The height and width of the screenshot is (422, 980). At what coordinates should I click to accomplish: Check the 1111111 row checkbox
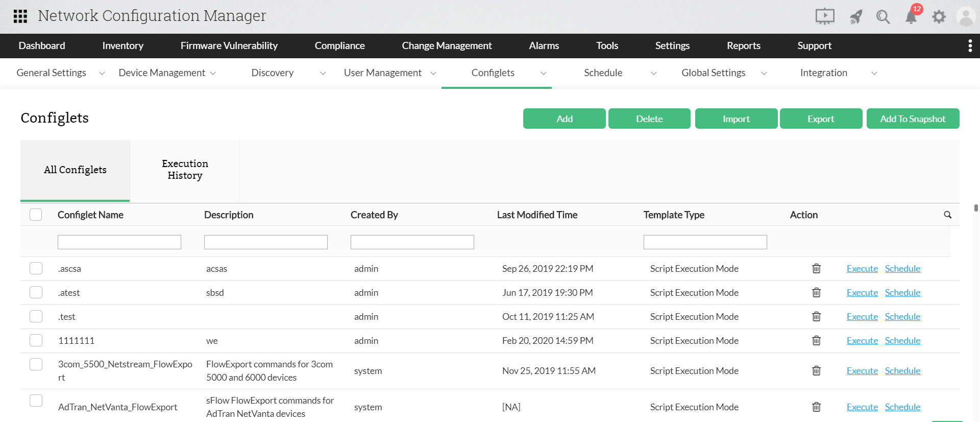pos(36,340)
